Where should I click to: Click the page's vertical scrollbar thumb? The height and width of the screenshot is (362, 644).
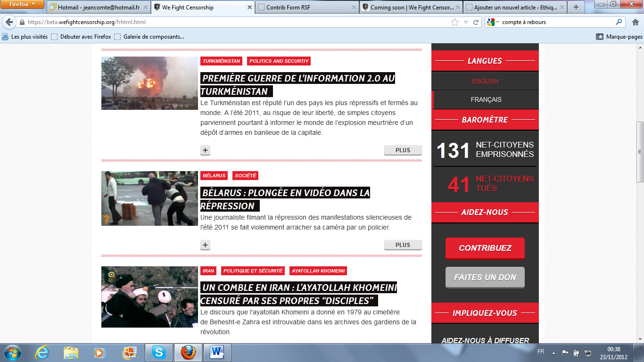(x=640, y=151)
